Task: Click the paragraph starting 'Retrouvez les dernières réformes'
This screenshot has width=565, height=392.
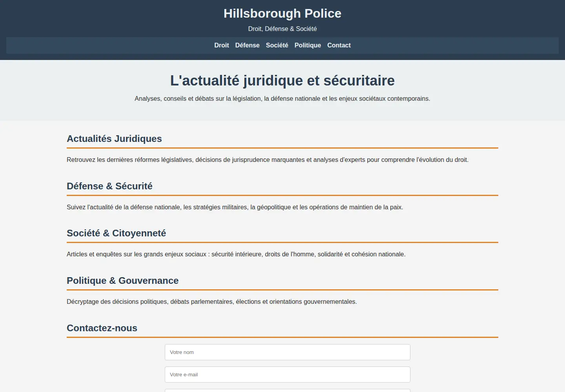Action: [x=268, y=160]
